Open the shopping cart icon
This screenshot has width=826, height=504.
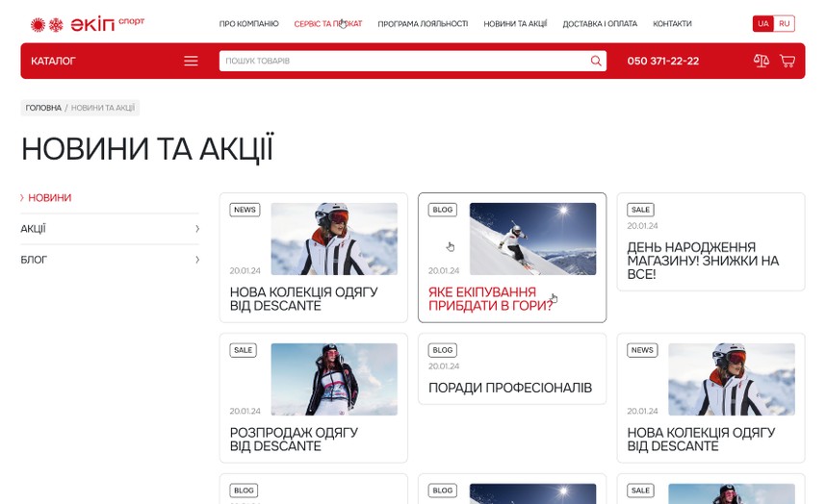point(787,61)
